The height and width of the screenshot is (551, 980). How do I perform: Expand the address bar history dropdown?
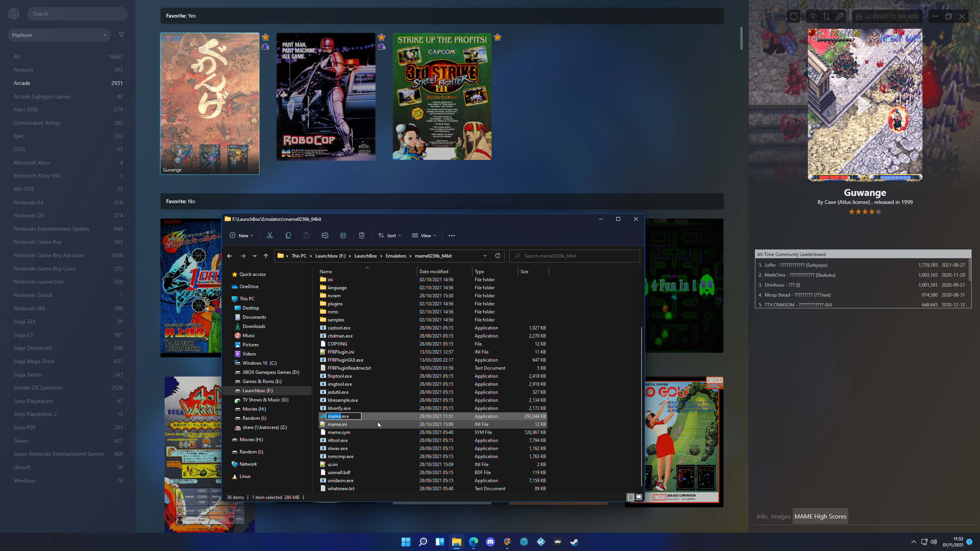pyautogui.click(x=485, y=256)
